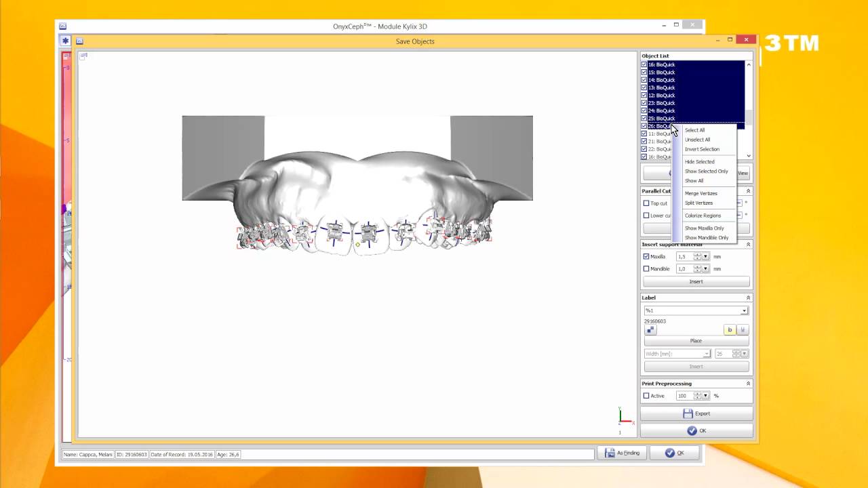
Task: Enable Mandible support material checkbox
Action: point(646,269)
